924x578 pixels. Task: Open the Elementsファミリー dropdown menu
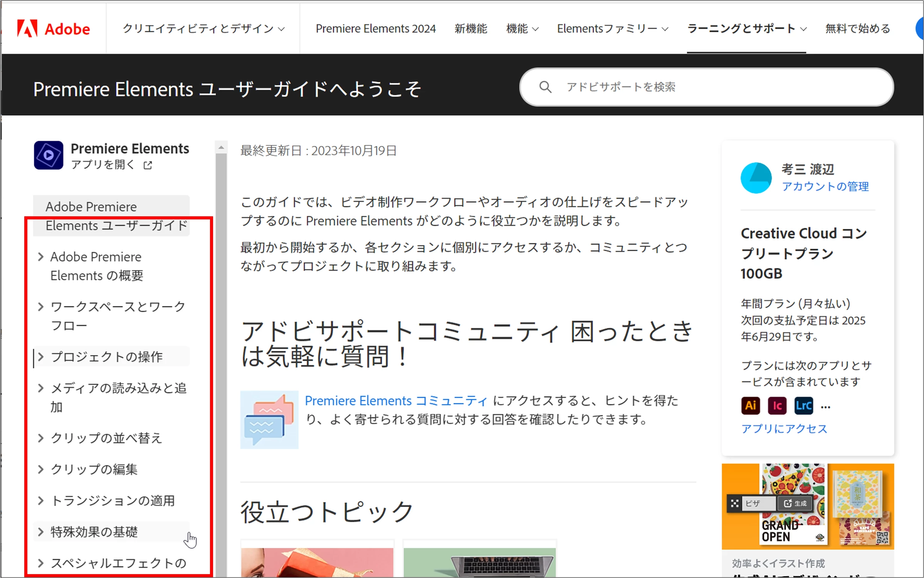pos(612,29)
